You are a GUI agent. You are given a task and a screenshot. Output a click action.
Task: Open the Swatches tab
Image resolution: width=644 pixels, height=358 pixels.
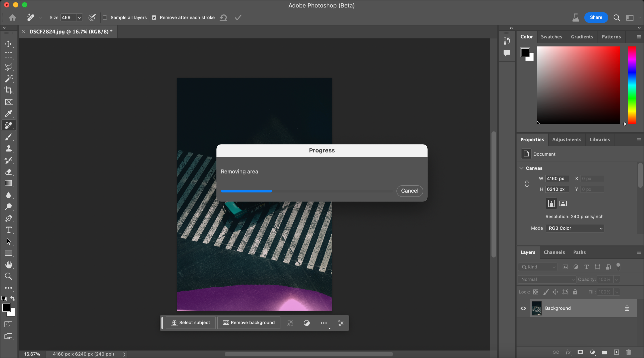tap(551, 37)
